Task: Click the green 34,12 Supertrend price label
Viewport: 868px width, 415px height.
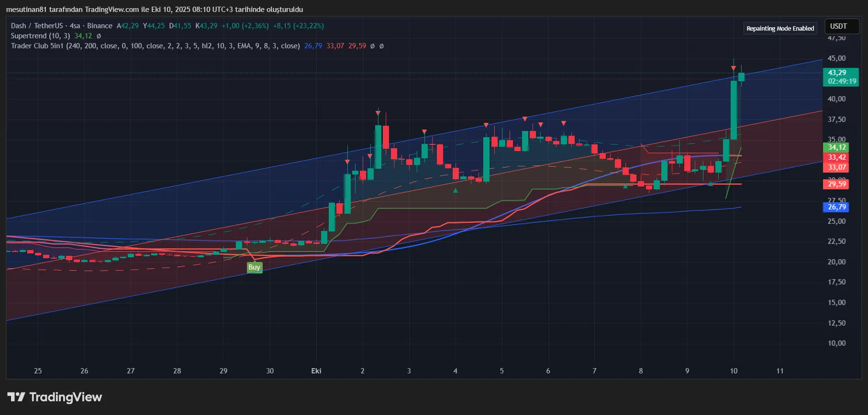Action: pos(836,147)
